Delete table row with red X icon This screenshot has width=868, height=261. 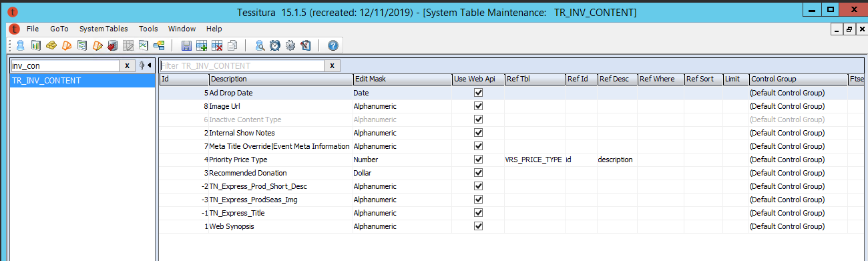click(217, 45)
